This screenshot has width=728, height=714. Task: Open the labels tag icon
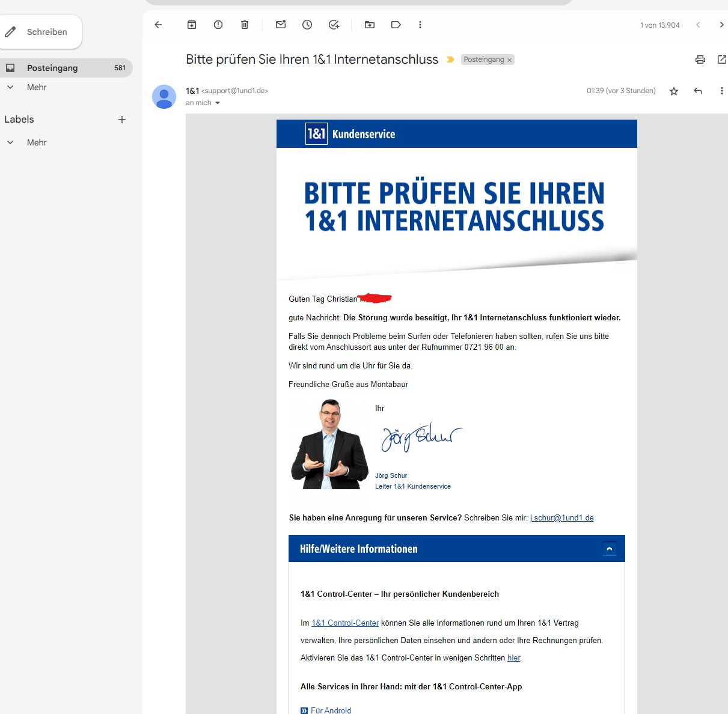396,25
